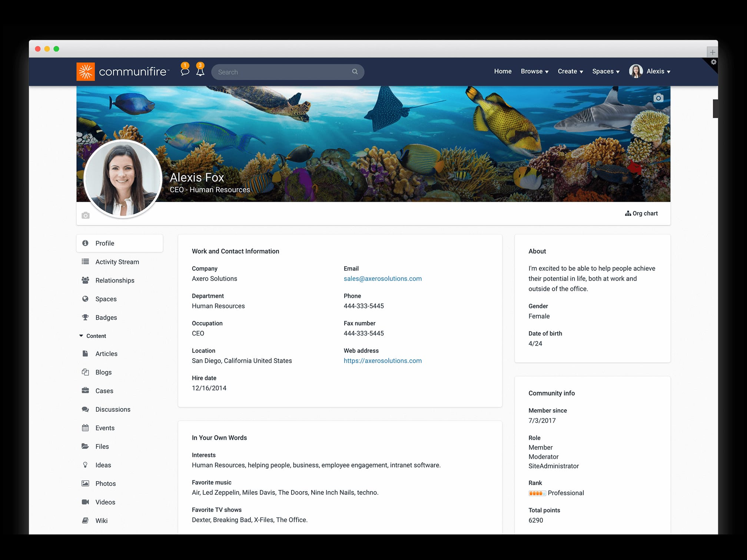Click the Activity Stream list icon
The height and width of the screenshot is (560, 747).
85,261
